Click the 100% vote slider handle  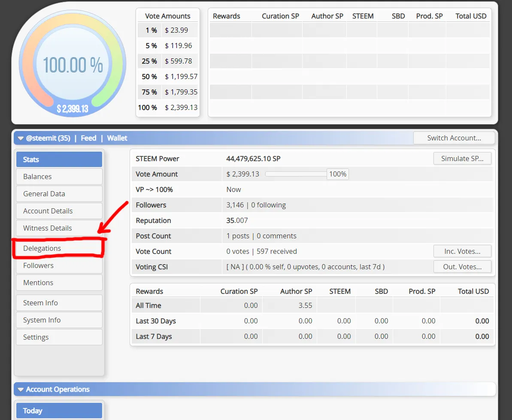click(338, 174)
